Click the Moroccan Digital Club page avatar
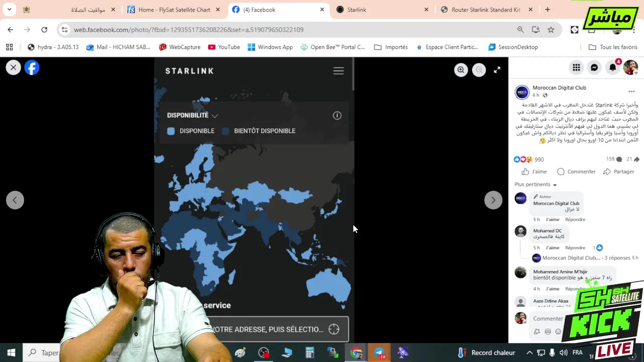Screen dimensions: 644x362 522,92
